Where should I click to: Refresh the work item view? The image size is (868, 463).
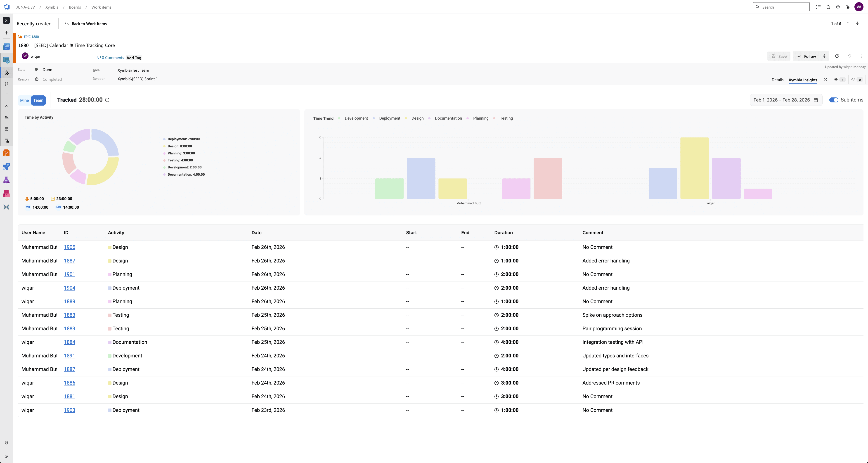pyautogui.click(x=837, y=56)
